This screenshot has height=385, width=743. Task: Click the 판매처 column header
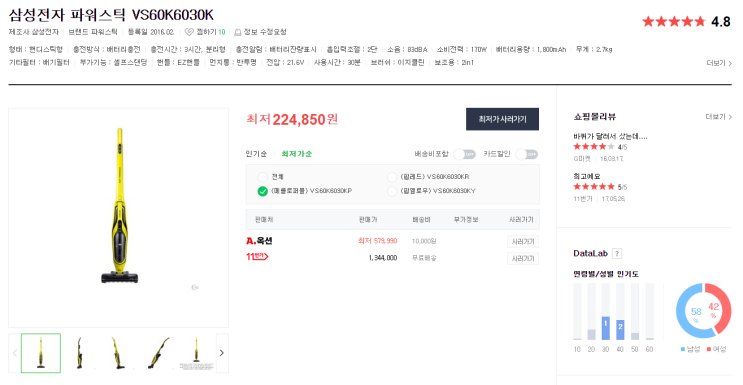point(263,220)
